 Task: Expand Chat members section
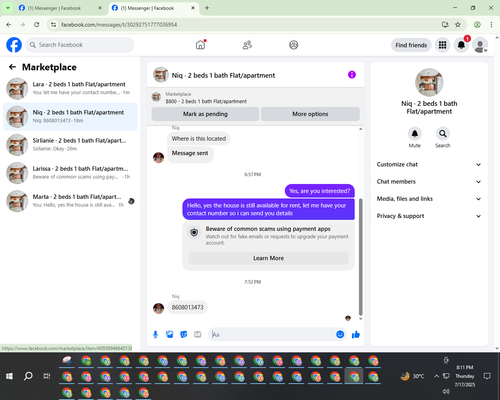click(x=429, y=182)
